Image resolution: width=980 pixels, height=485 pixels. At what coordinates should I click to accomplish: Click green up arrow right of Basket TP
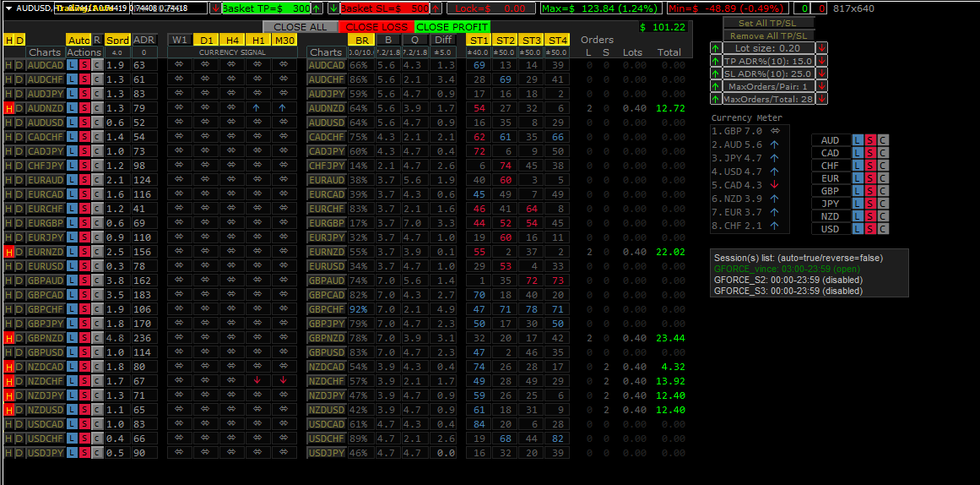317,8
